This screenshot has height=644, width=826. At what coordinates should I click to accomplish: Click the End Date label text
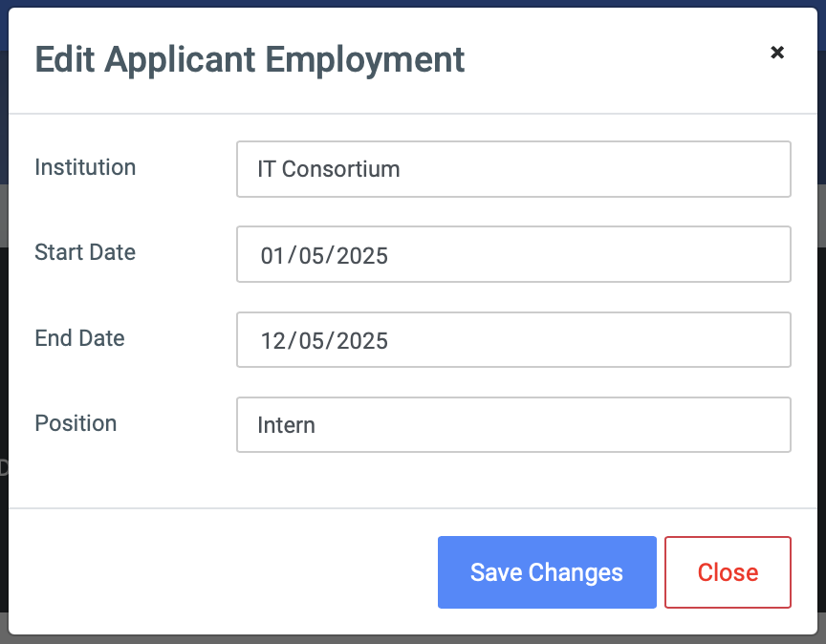click(79, 338)
